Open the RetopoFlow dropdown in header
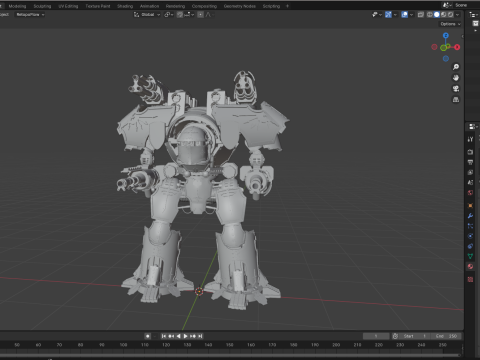 coord(30,15)
